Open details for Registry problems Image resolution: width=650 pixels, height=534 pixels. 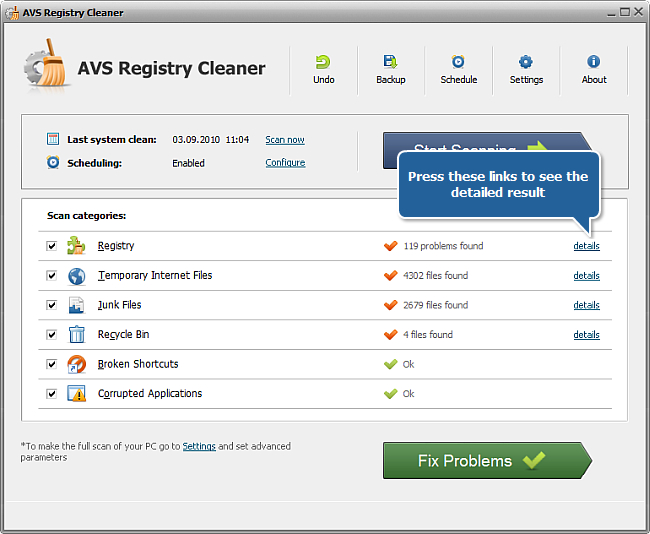tap(586, 246)
